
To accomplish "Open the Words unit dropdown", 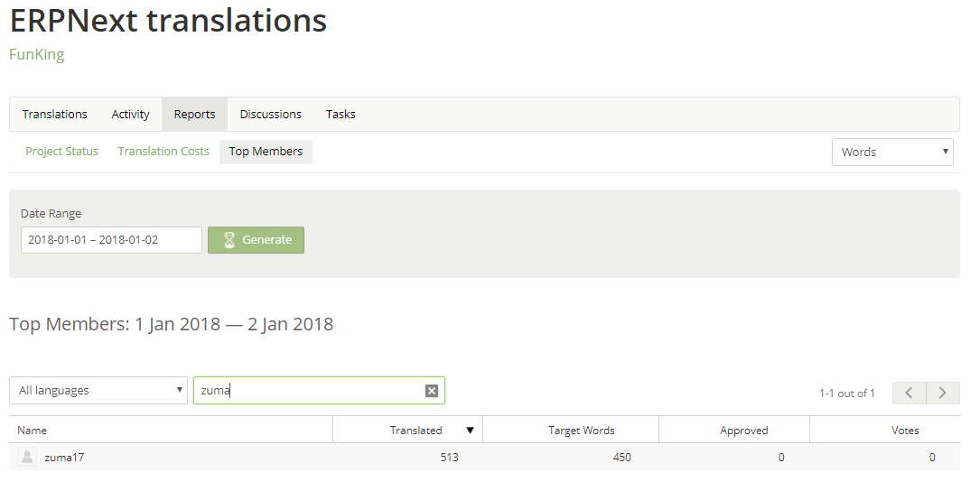I will point(892,152).
